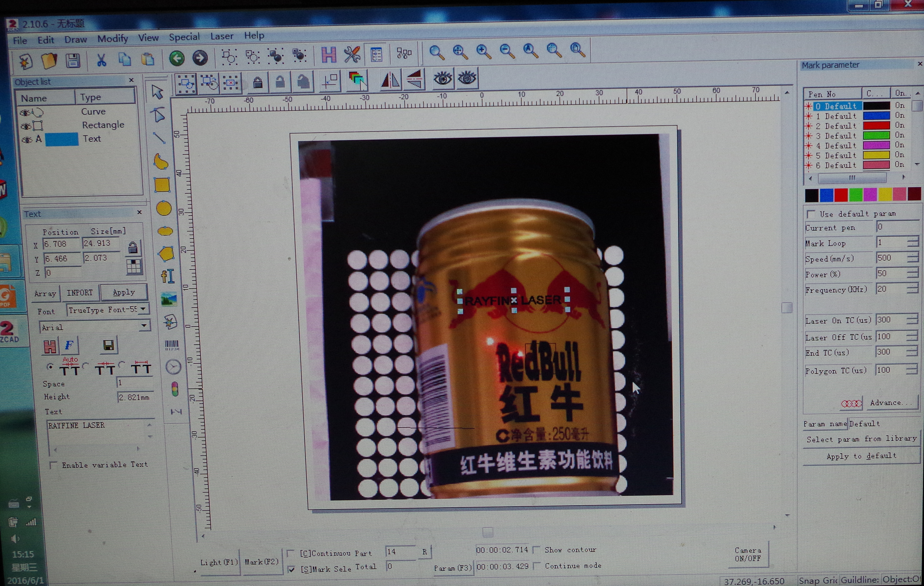The height and width of the screenshot is (586, 924).
Task: Click the Camera ON/OFF button
Action: tap(748, 554)
